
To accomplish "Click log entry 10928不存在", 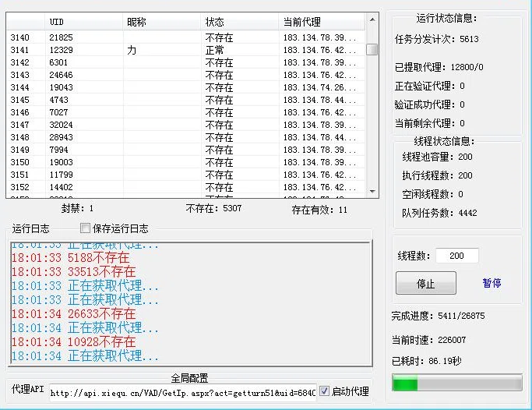I will 74,341.
